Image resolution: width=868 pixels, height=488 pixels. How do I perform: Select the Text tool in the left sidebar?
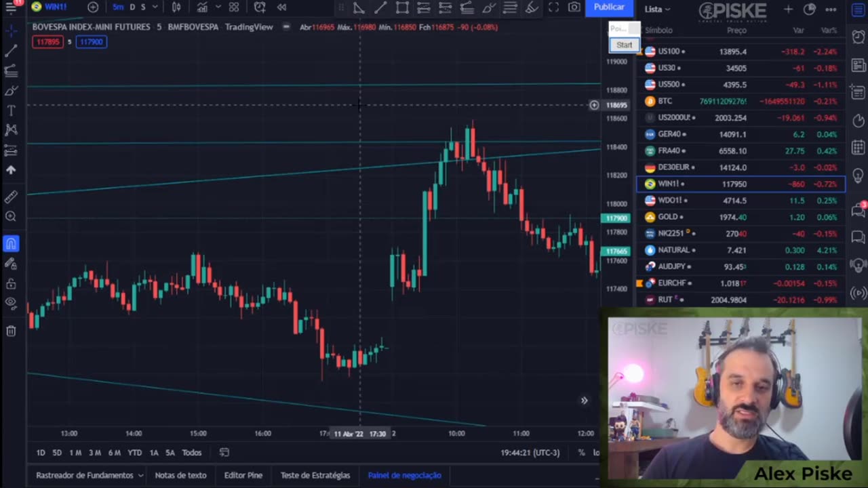pos(11,110)
